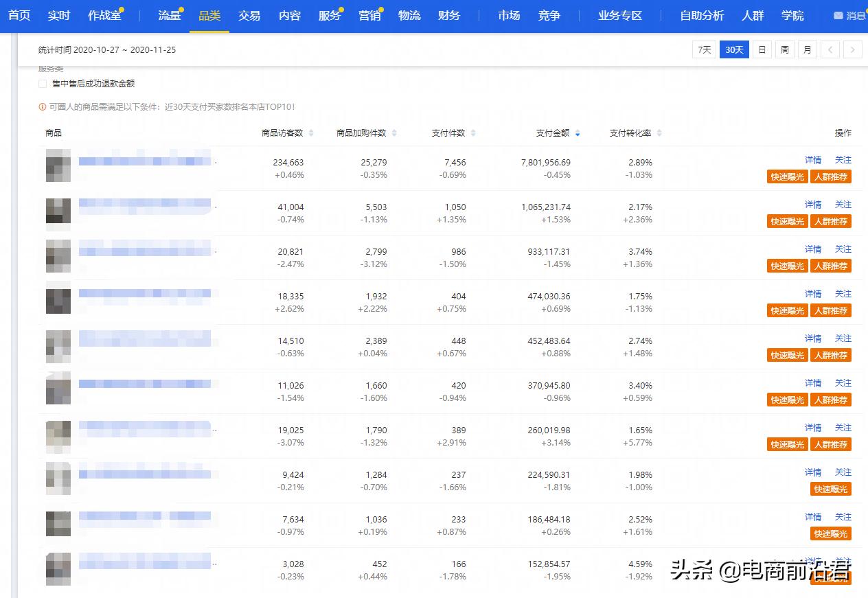Open the 竞争 section in the navigation
Viewport: 868px width, 598px height.
click(549, 15)
